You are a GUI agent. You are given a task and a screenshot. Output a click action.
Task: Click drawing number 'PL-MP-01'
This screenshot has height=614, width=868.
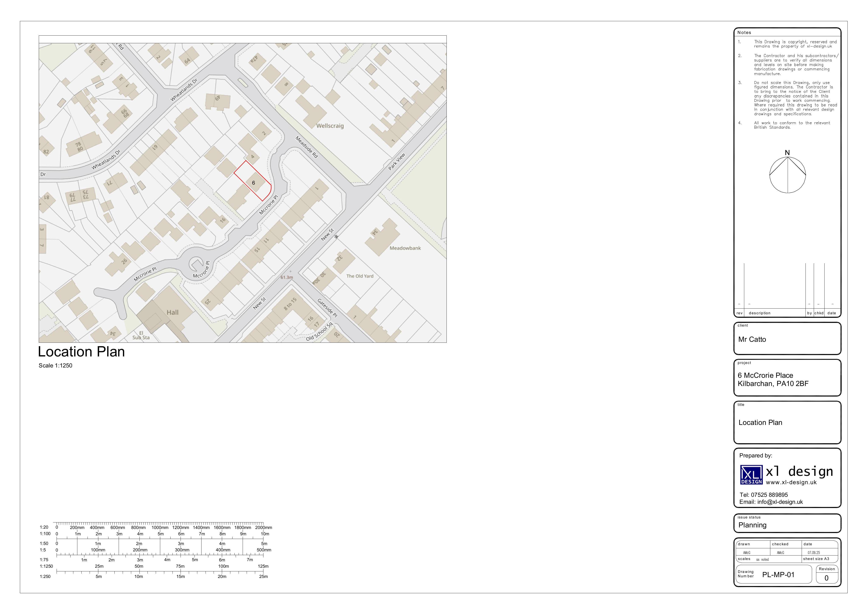pyautogui.click(x=778, y=575)
